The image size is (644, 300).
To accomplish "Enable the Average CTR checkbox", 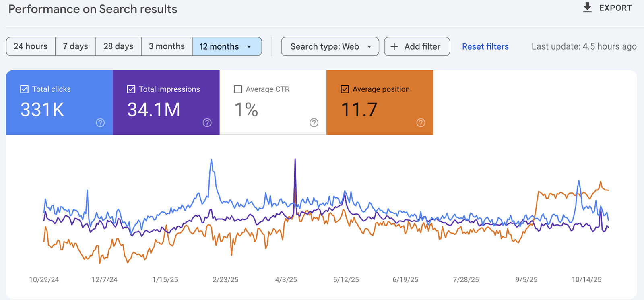I will coord(238,89).
